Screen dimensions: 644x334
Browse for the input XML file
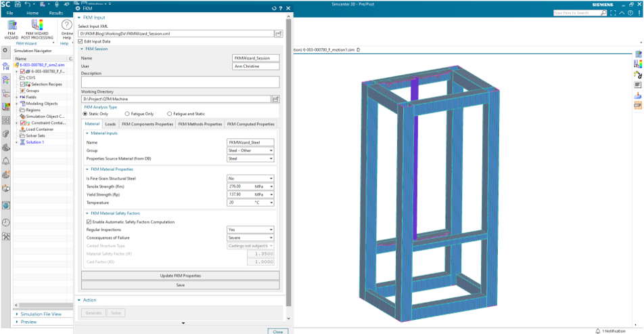pyautogui.click(x=278, y=33)
